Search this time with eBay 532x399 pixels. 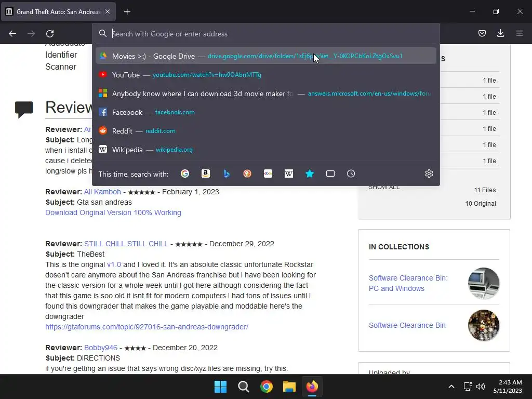(268, 174)
